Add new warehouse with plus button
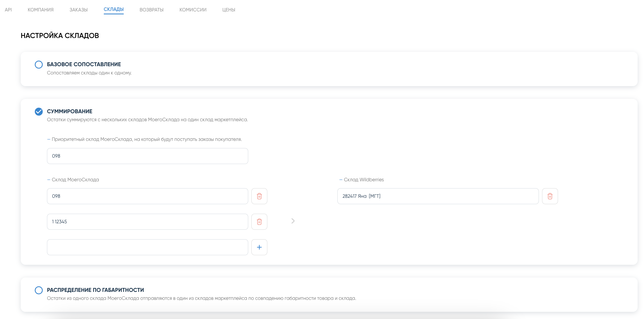This screenshot has width=644, height=319. tap(259, 247)
